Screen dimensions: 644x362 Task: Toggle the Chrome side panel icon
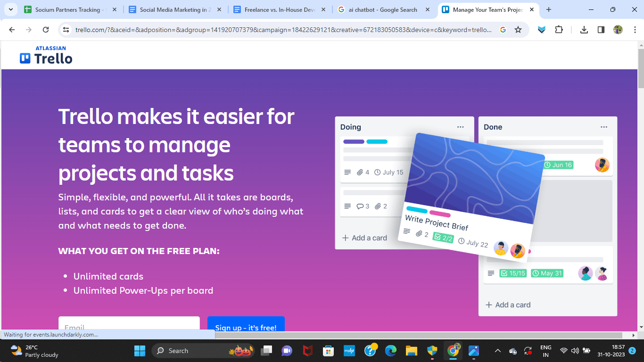click(x=601, y=30)
